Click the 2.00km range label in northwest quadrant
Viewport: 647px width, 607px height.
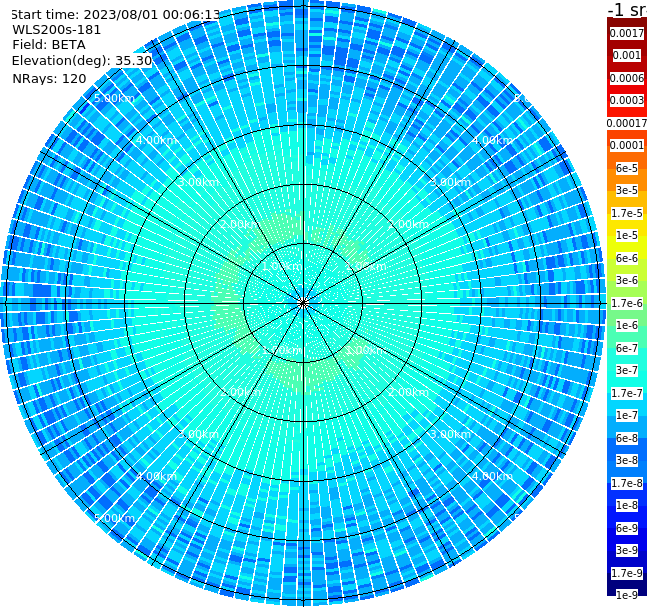[241, 224]
